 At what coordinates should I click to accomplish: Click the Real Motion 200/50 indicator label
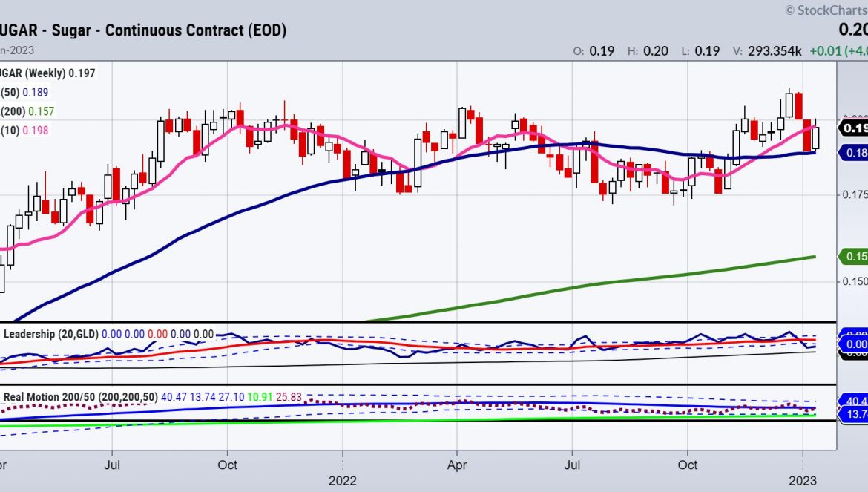(x=81, y=397)
